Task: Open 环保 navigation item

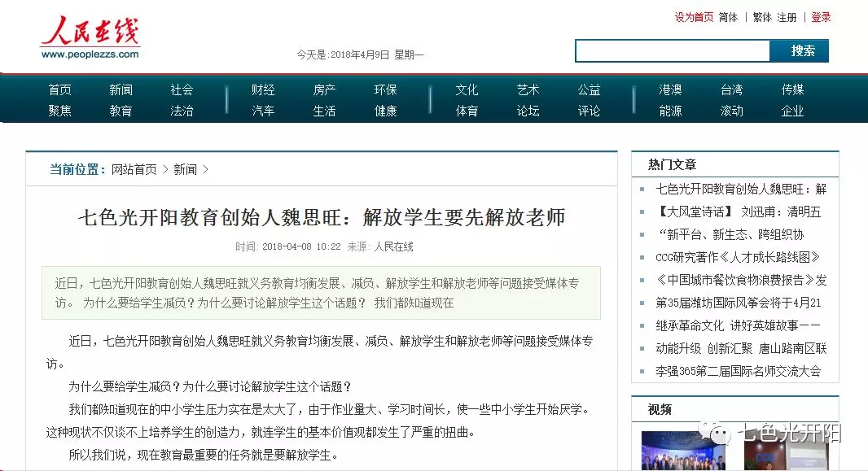Action: (385, 89)
